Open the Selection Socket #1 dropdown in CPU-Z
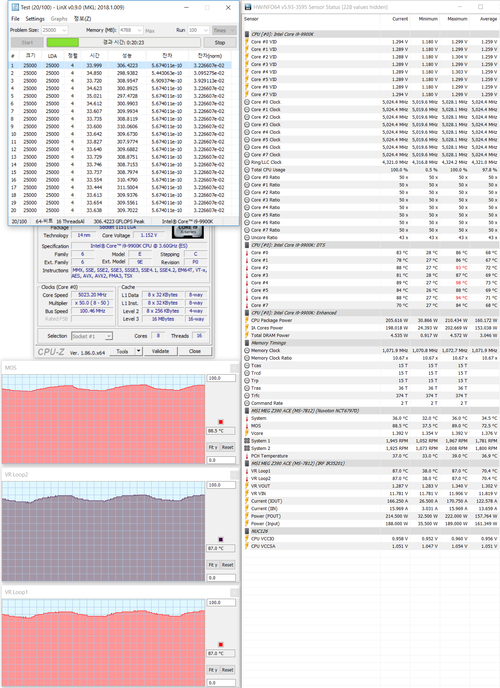 point(92,336)
